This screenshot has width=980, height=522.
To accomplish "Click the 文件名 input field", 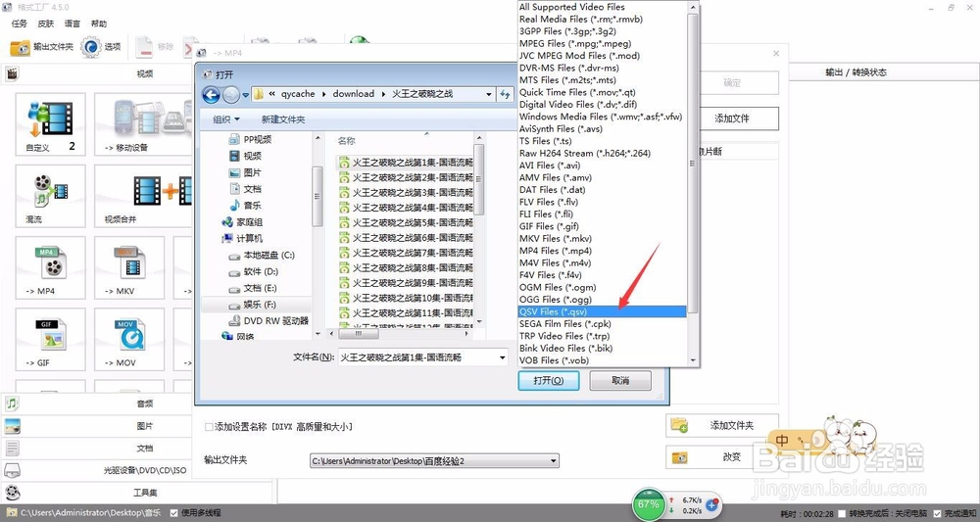I will point(417,357).
